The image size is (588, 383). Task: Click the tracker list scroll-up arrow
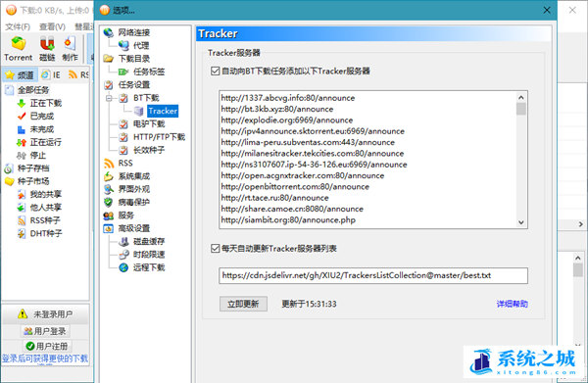pyautogui.click(x=521, y=97)
